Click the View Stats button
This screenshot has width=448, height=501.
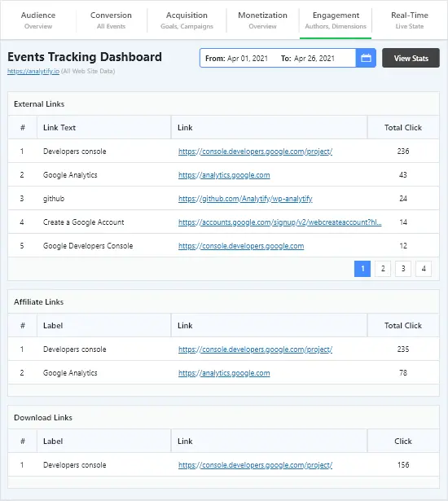(411, 58)
